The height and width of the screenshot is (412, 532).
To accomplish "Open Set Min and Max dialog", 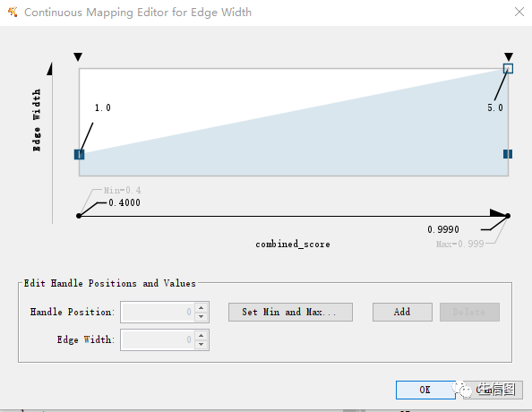I will 290,312.
